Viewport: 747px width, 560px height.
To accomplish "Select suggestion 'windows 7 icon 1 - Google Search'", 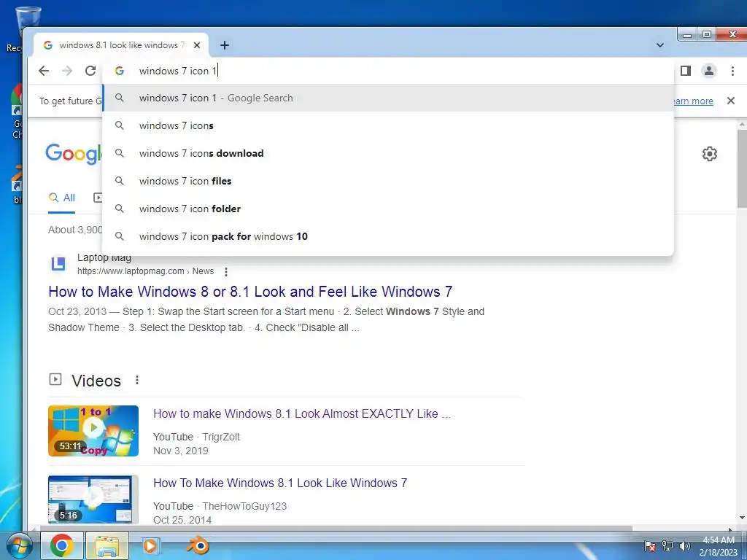I will tap(388, 98).
